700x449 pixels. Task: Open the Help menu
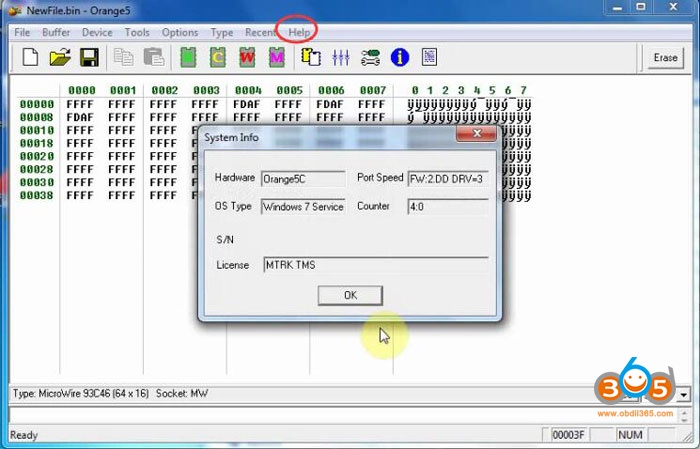(x=299, y=33)
